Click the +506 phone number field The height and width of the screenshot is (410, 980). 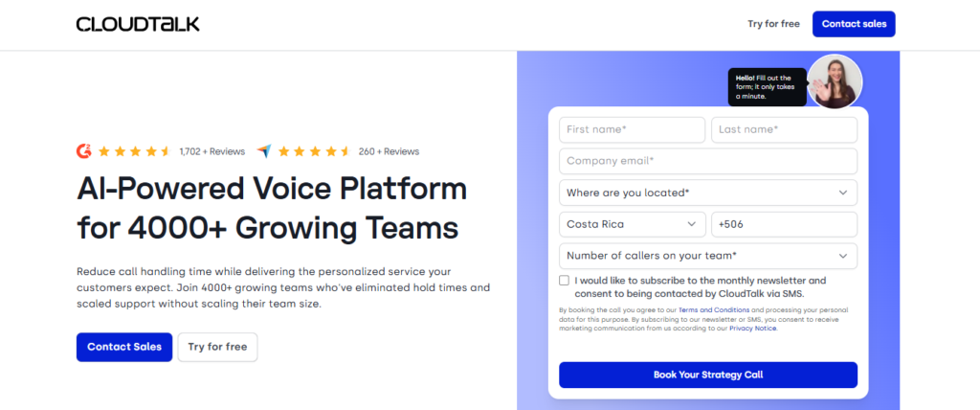(x=785, y=224)
